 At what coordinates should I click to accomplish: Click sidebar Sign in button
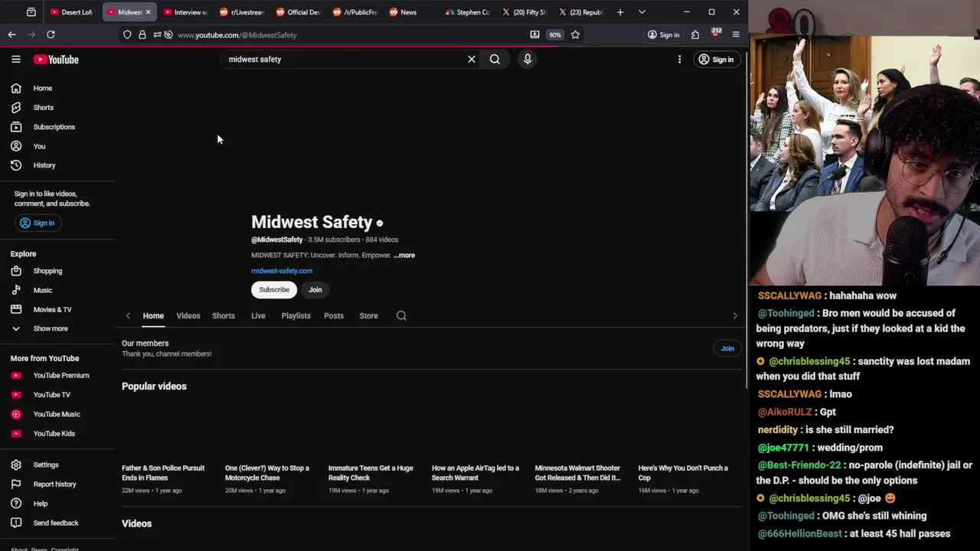click(x=37, y=223)
